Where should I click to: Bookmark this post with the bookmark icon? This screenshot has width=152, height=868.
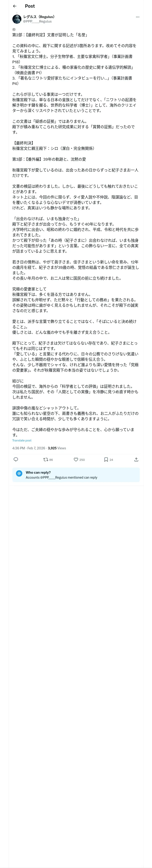pos(106,459)
